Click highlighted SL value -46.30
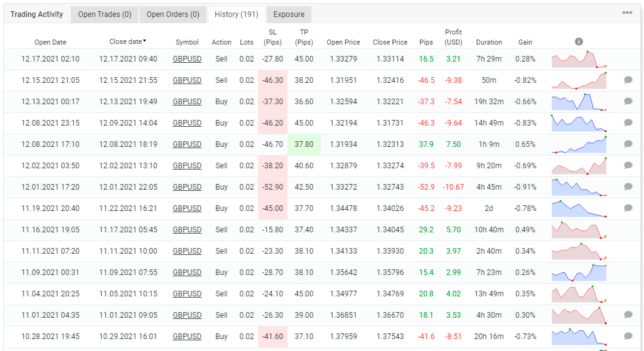This screenshot has height=351, width=644. pos(272,80)
